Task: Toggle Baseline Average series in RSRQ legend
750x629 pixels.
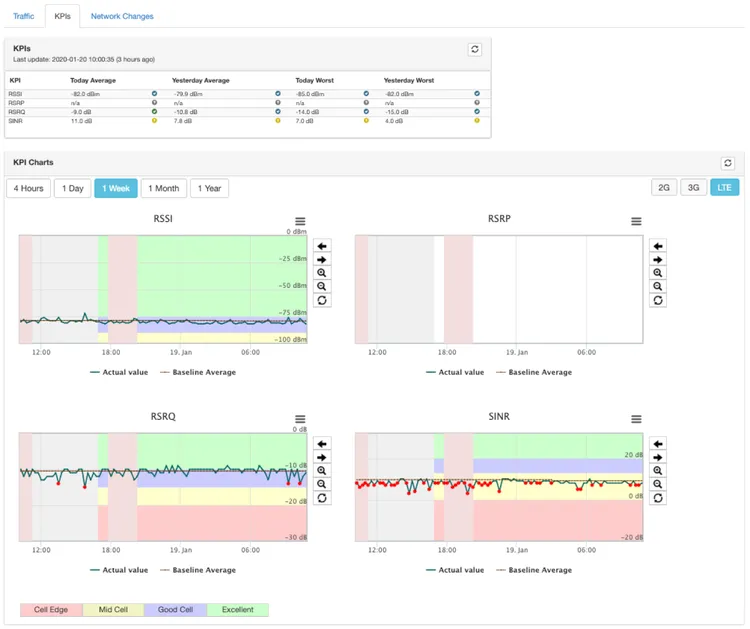Action: point(203,570)
